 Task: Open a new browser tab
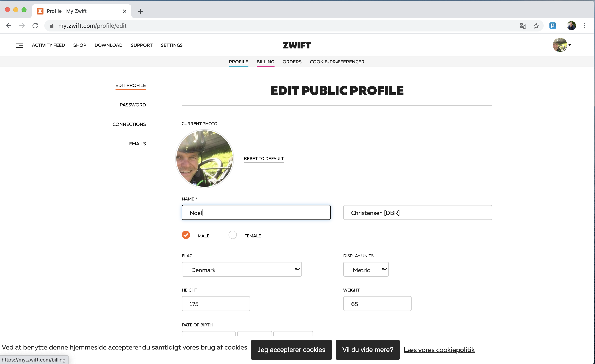140,11
